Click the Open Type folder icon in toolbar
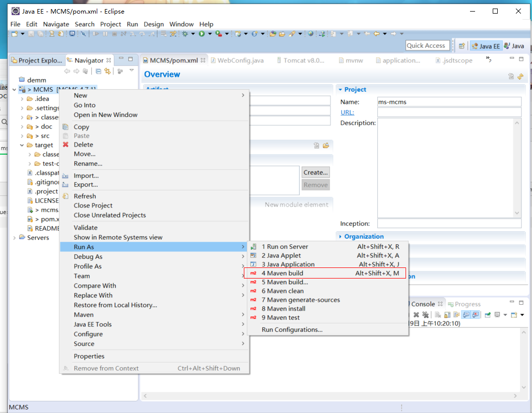Image resolution: width=532 pixels, height=413 pixels. [273, 34]
